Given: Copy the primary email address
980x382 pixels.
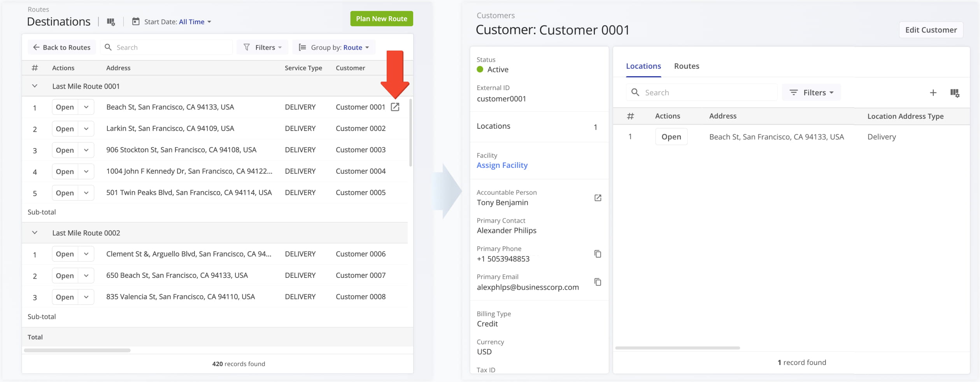Looking at the screenshot, I should (598, 282).
